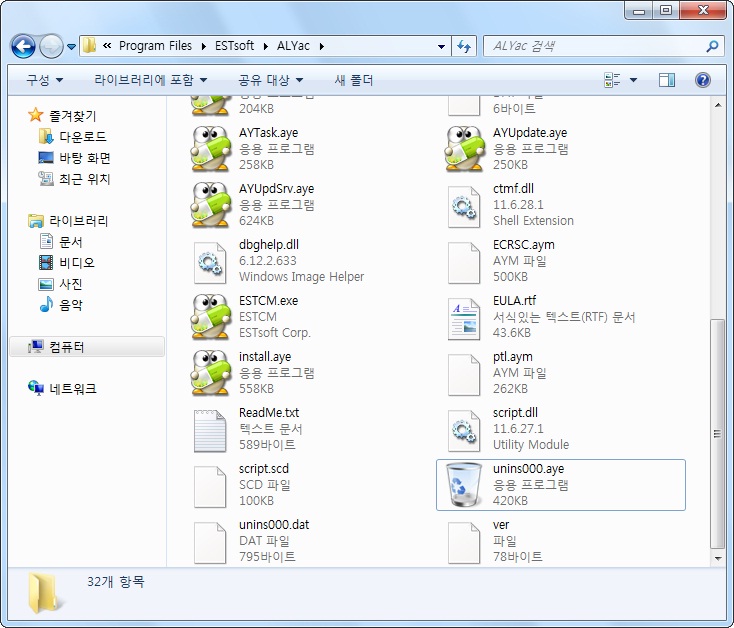Click the vertical scrollbar thumb
Viewport: 734px width, 628px height.
click(717, 434)
